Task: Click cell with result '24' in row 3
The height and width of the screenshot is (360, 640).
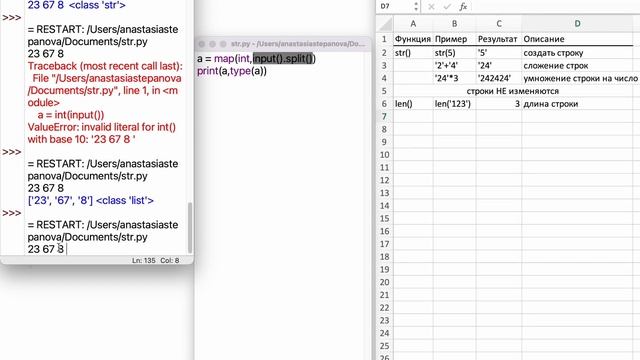Action: click(x=499, y=65)
